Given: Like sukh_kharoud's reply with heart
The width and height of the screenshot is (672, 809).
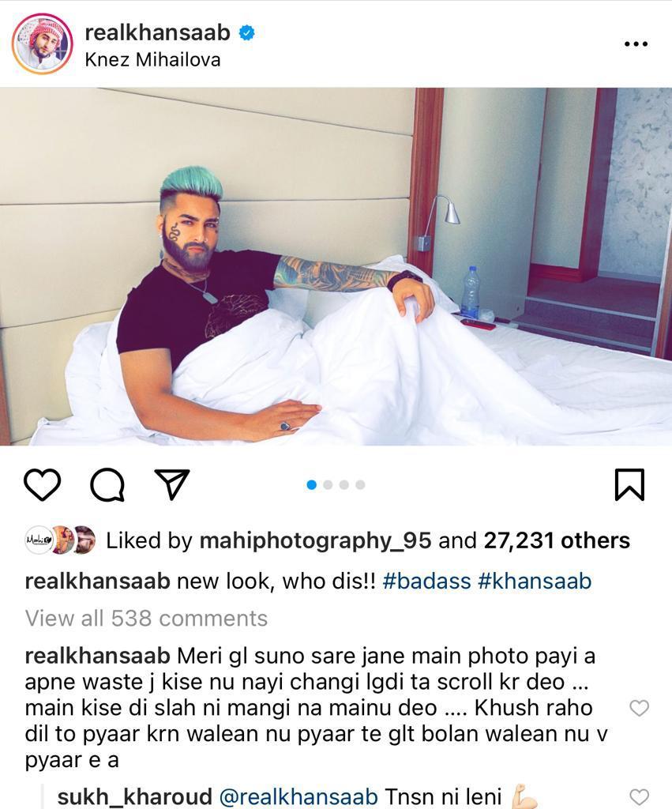Looking at the screenshot, I should tap(640, 797).
